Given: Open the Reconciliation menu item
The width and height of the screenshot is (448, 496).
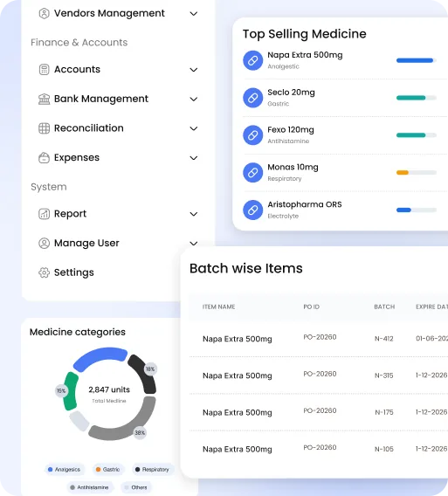Looking at the screenshot, I should point(118,128).
